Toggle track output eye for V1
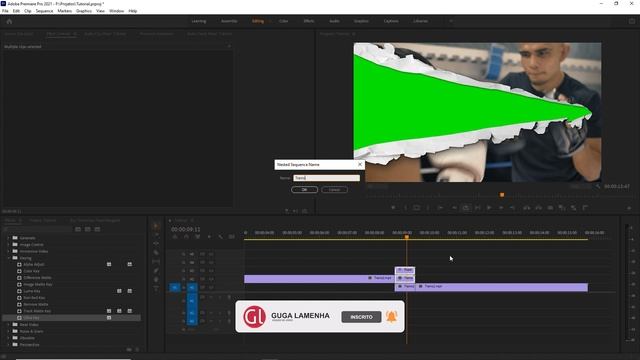Image resolution: width=640 pixels, height=360 pixels. click(211, 287)
